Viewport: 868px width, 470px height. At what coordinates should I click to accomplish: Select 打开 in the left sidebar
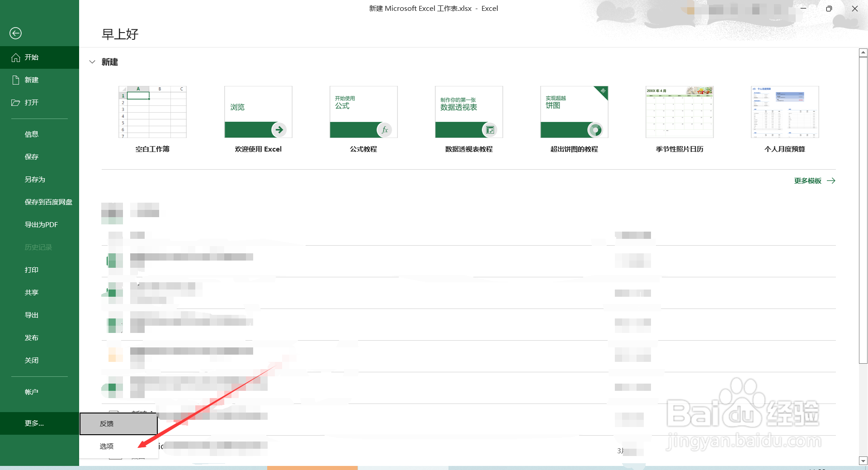click(x=39, y=103)
